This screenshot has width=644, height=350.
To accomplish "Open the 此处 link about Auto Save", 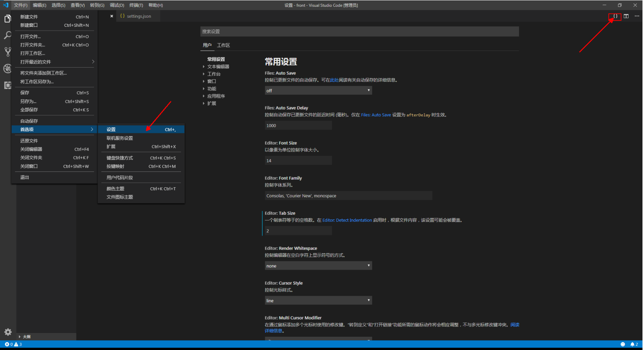I will click(x=334, y=80).
